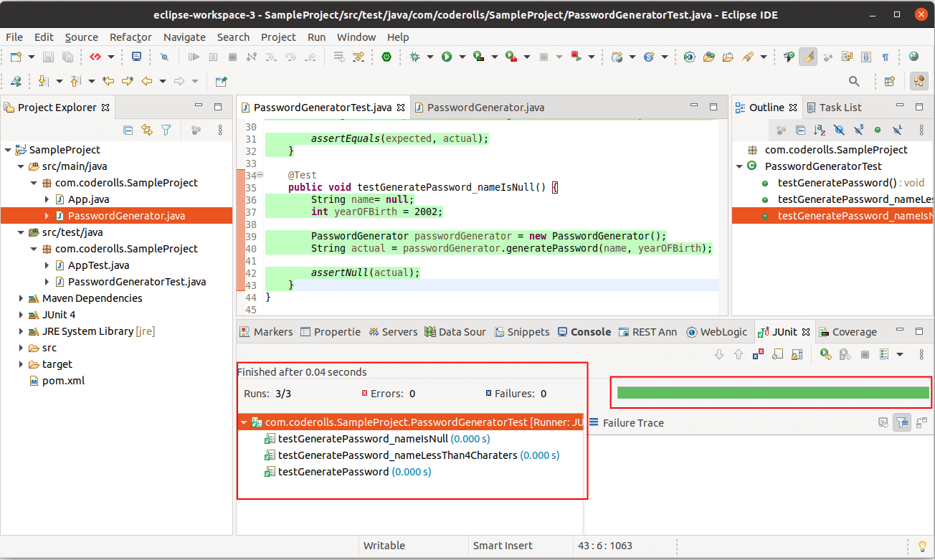This screenshot has height=560, width=935.
Task: Switch to the PasswordGenerator.java editor tab
Action: [485, 108]
